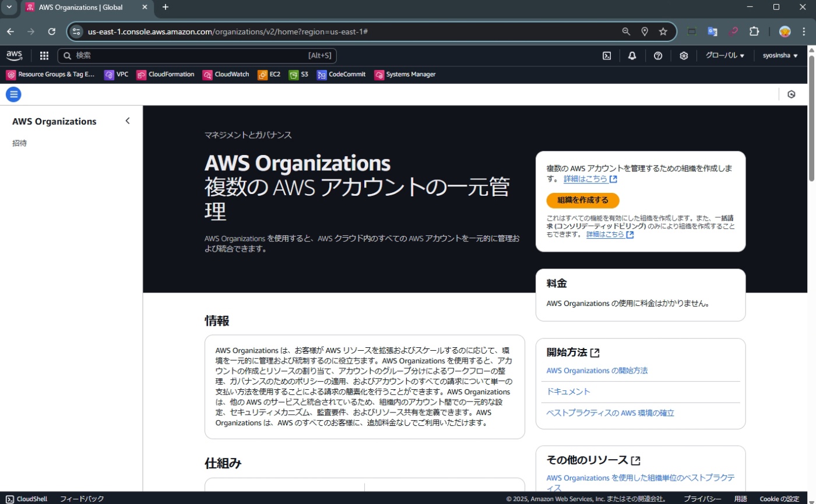View site information icon in address bar

pyautogui.click(x=77, y=31)
